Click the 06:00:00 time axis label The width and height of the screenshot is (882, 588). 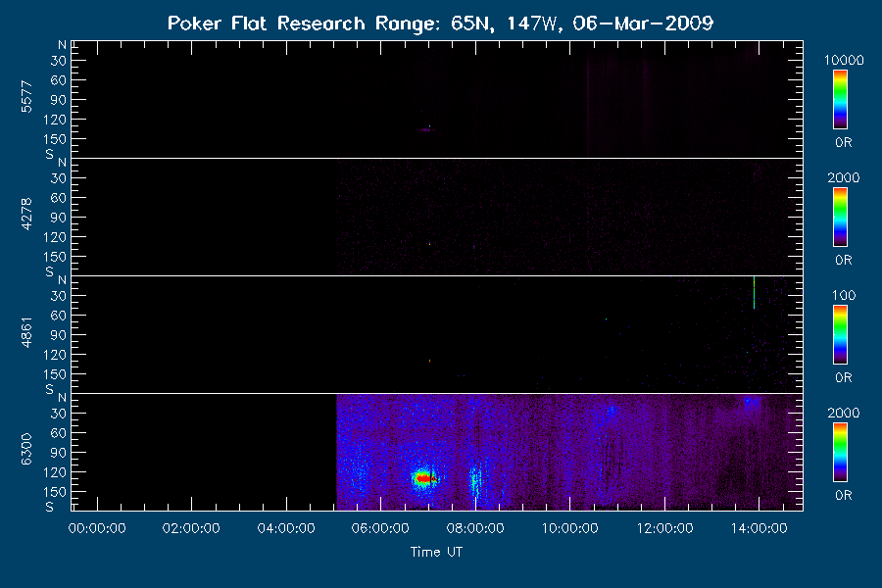[x=381, y=528]
